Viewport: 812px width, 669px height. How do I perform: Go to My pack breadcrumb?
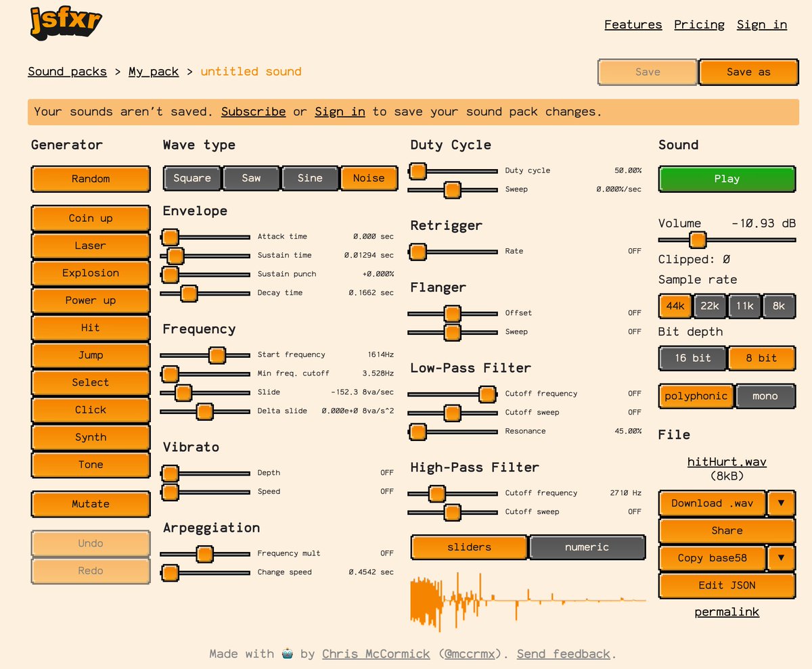[x=154, y=71]
